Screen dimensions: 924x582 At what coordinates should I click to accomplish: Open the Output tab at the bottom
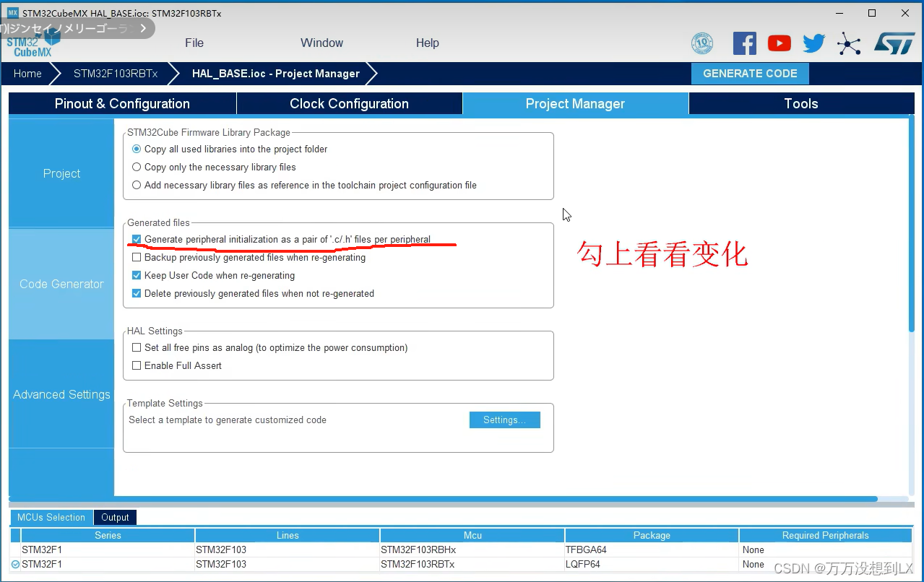pyautogui.click(x=115, y=517)
